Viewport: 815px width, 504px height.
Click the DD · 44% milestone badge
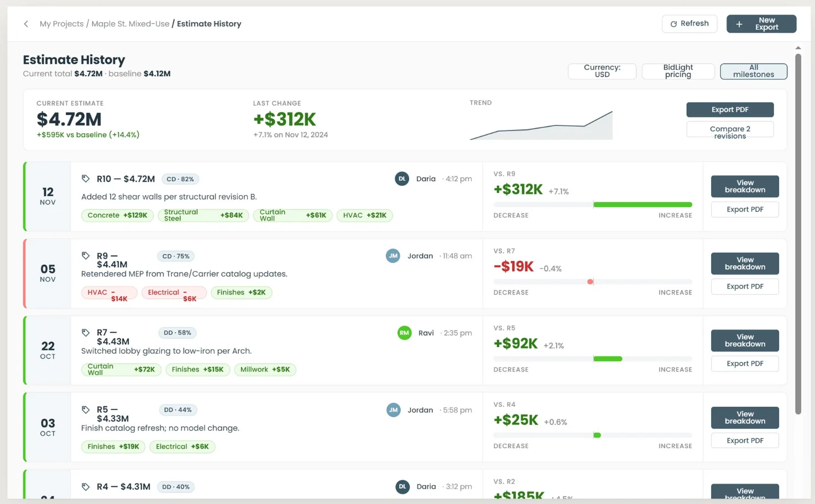(x=177, y=410)
